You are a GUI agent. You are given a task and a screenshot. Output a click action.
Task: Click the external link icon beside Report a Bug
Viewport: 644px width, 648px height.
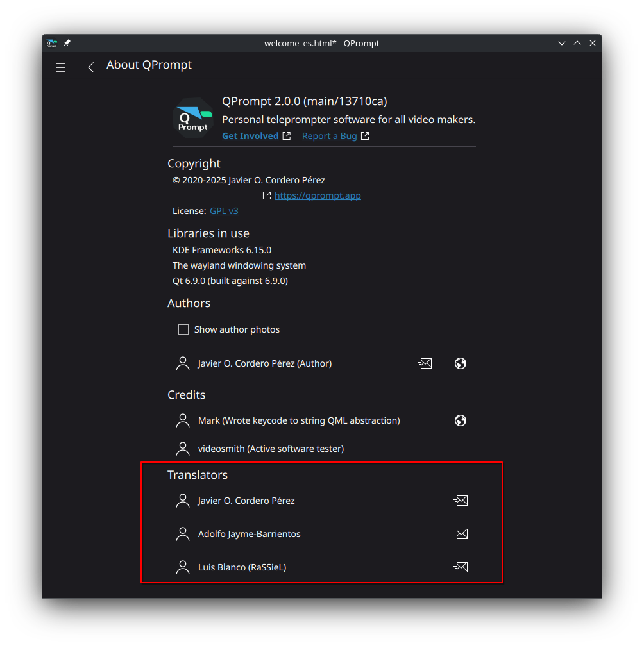[x=365, y=136]
